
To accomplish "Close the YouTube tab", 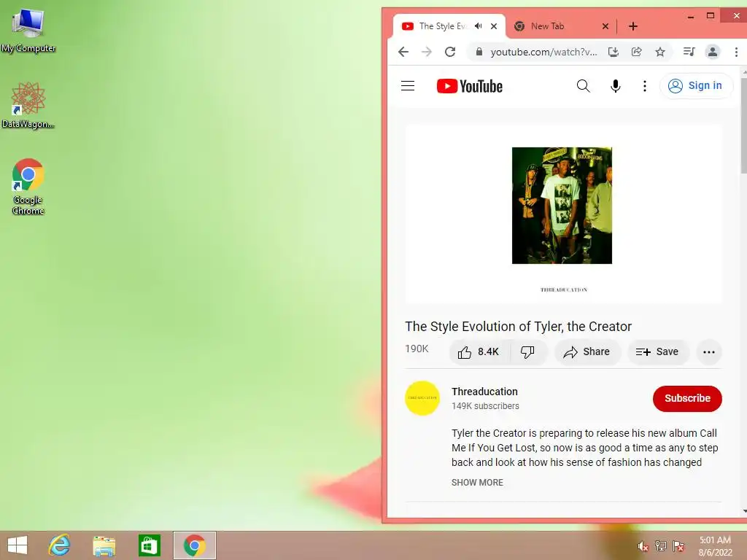I will click(494, 26).
